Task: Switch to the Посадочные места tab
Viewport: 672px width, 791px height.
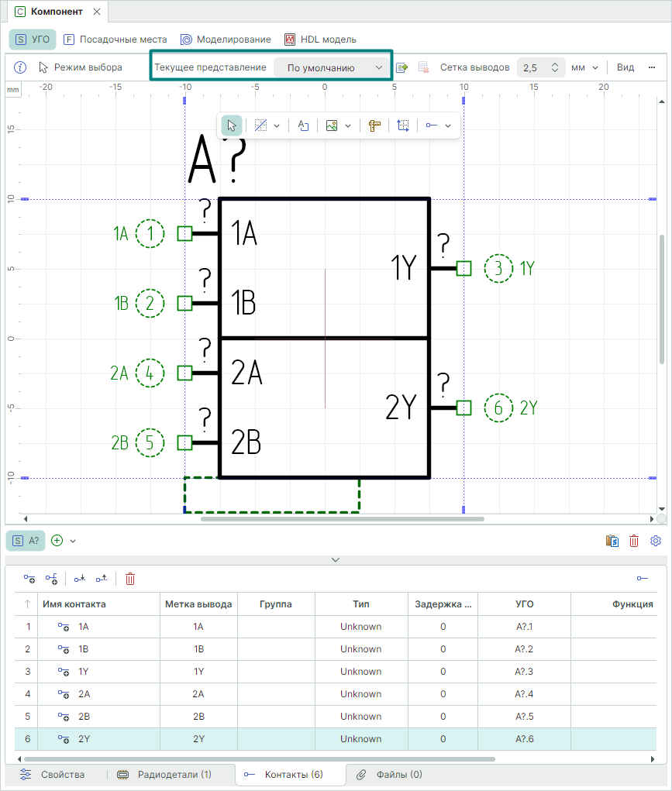Action: (115, 39)
